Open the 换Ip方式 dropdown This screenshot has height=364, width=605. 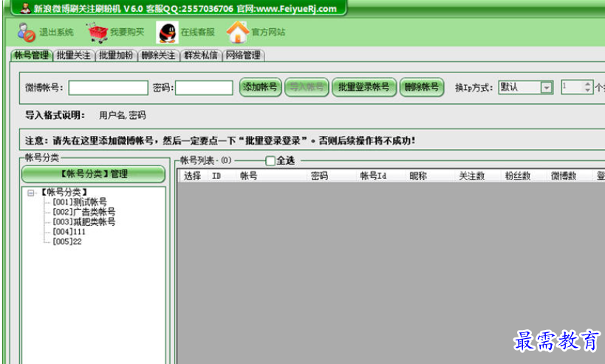[546, 88]
